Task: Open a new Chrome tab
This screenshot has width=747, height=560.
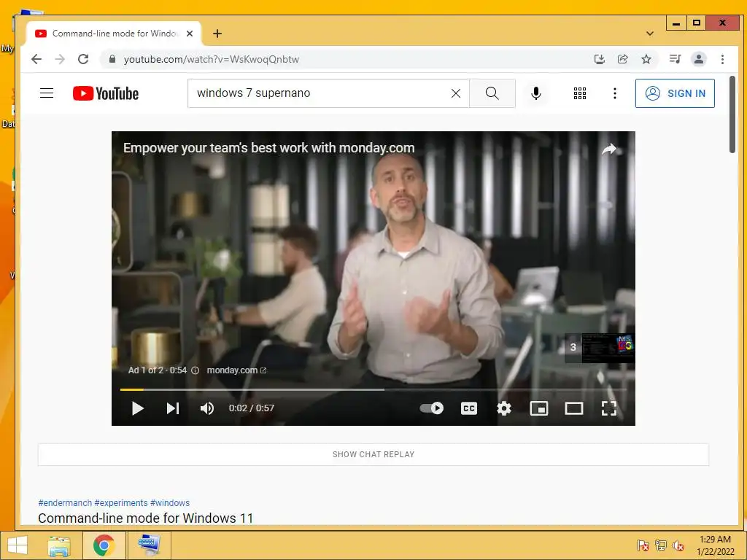Action: pyautogui.click(x=217, y=34)
